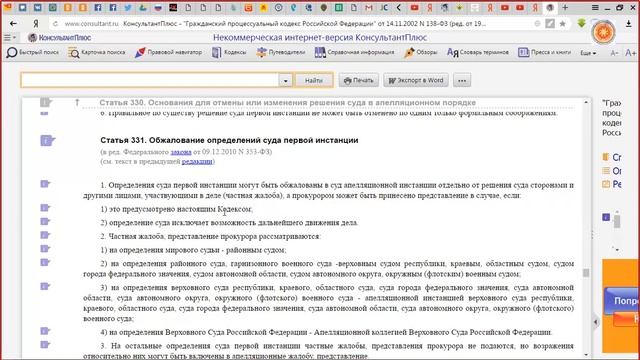Screen dimensions: 640x360
Task: Click the margin icon beside '2) на определения районного суда'
Action: (x=45, y=262)
